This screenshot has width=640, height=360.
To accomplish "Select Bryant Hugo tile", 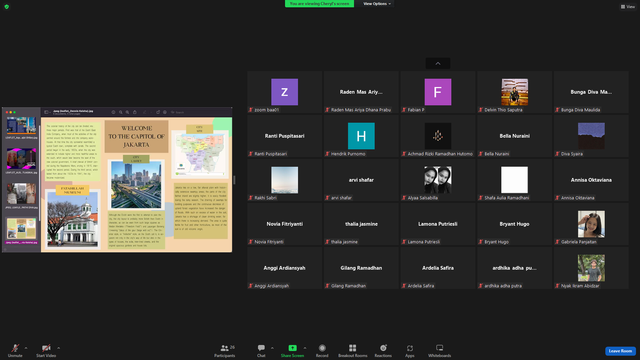I will click(x=514, y=224).
